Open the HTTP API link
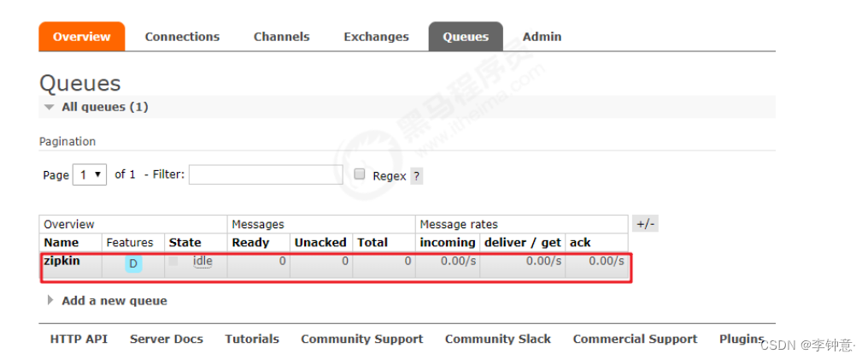Screen dimensions: 868x360 (x=79, y=339)
